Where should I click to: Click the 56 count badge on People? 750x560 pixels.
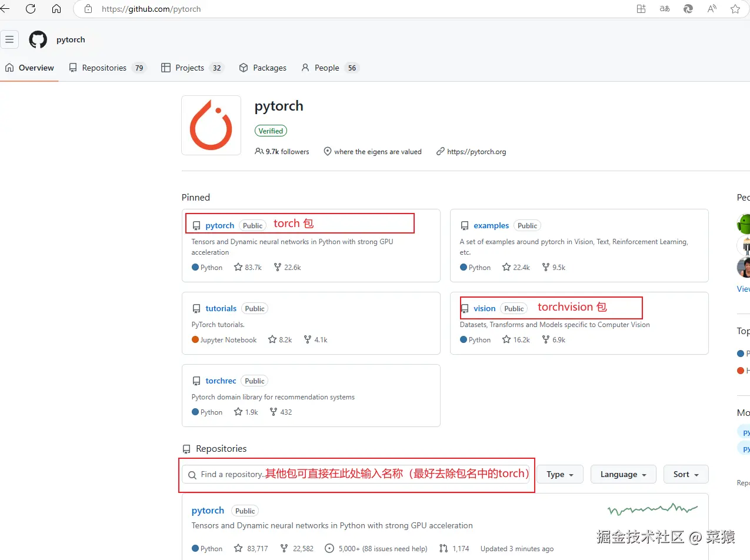pos(352,68)
